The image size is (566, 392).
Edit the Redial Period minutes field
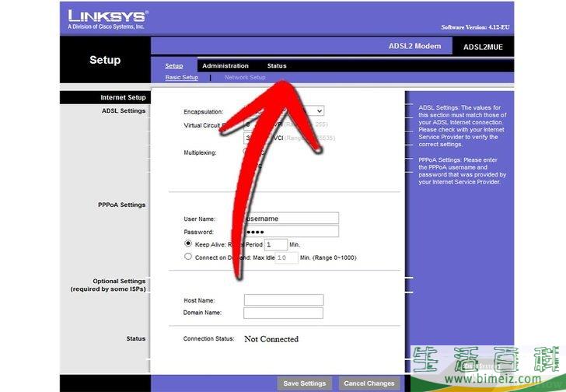click(x=276, y=244)
